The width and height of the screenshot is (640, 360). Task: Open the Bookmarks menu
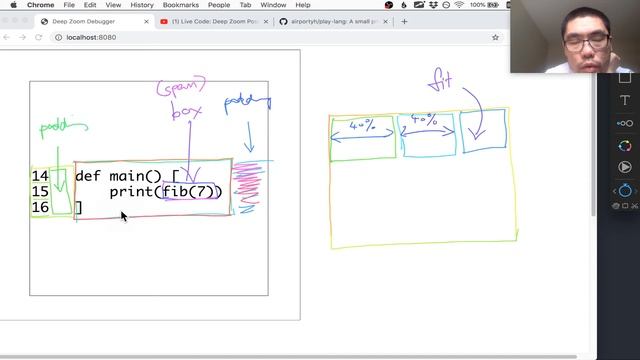(x=180, y=5)
